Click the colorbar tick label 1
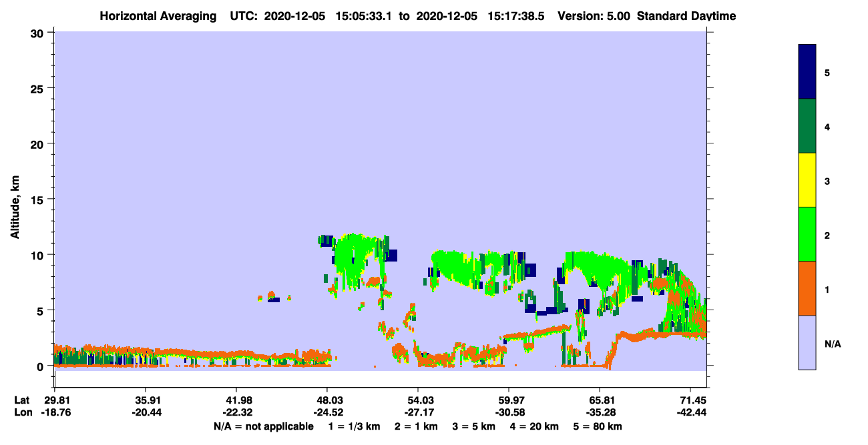This screenshot has height=445, width=868. pyautogui.click(x=827, y=288)
